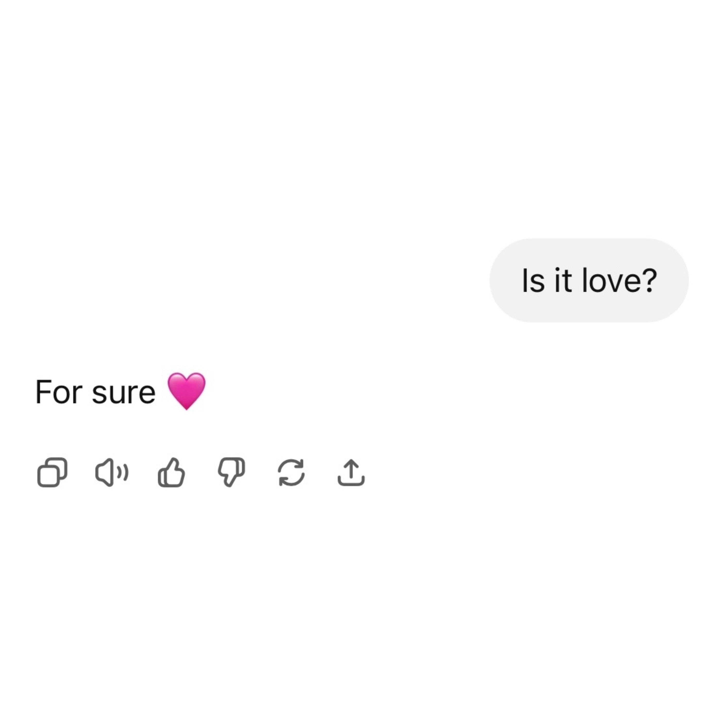Image resolution: width=728 pixels, height=728 pixels.
Task: Open share options for this response
Action: coord(351,472)
